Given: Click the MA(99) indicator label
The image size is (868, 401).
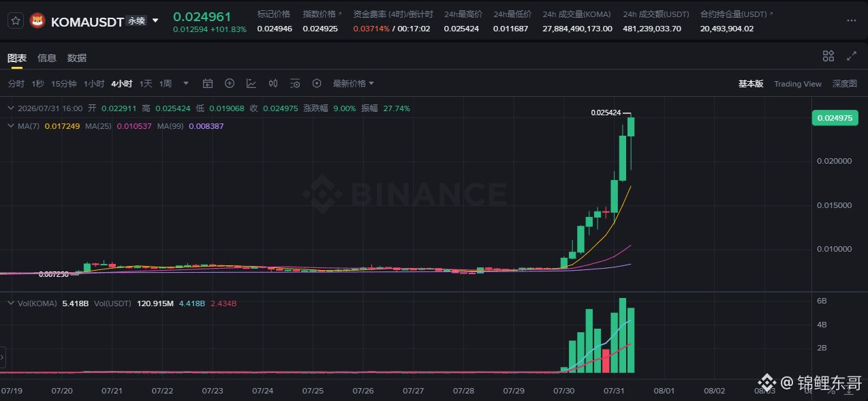Looking at the screenshot, I should 172,126.
